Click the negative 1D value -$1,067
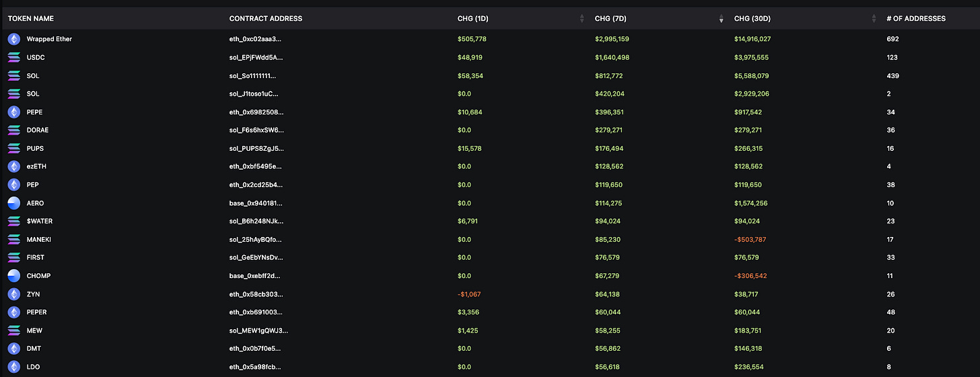The height and width of the screenshot is (377, 980). pyautogui.click(x=469, y=294)
